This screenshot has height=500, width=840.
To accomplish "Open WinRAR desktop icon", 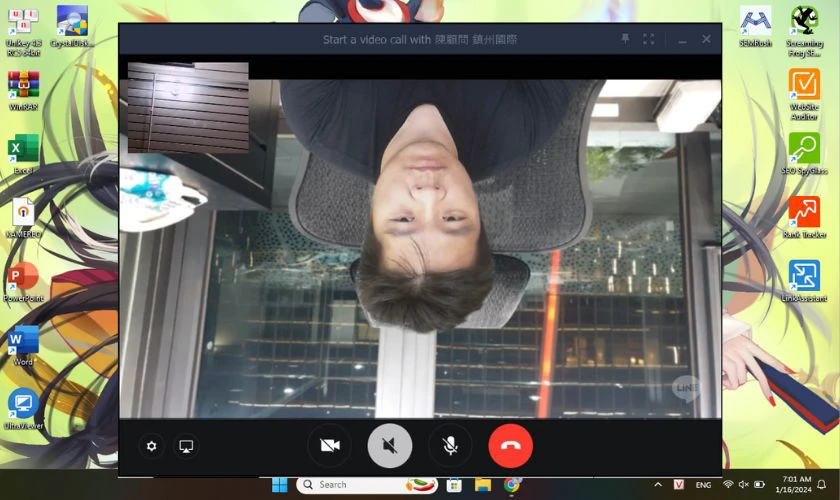I will click(x=23, y=91).
